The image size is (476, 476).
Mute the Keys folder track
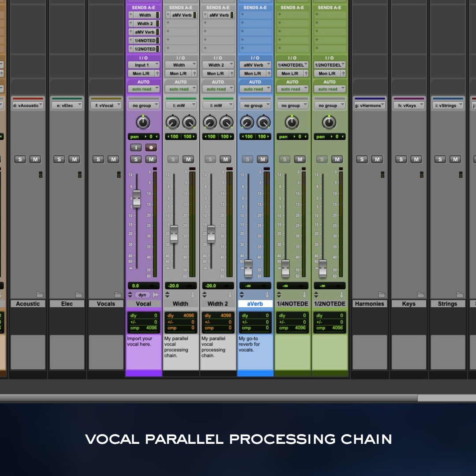(x=416, y=160)
